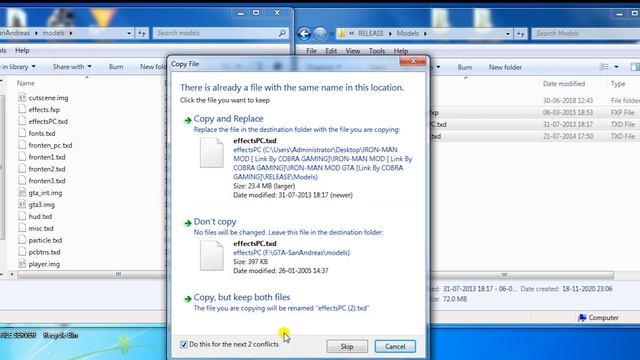The width and height of the screenshot is (640, 360).
Task: Click New folder in RELEASE window
Action: [x=505, y=67]
